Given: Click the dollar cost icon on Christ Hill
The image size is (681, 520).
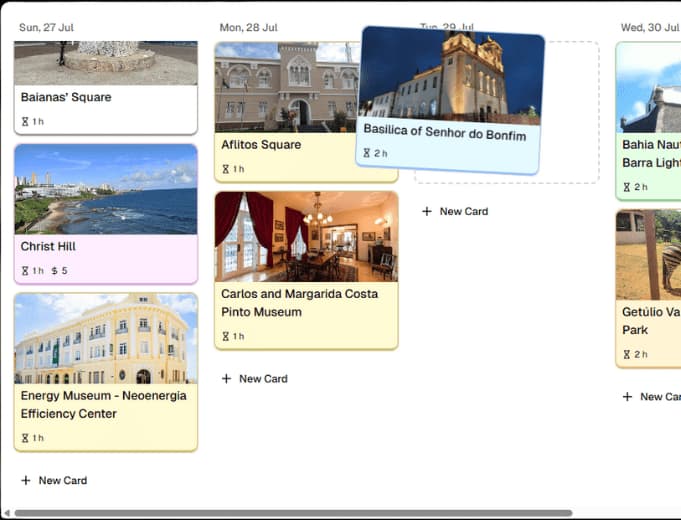Looking at the screenshot, I should pos(54,271).
